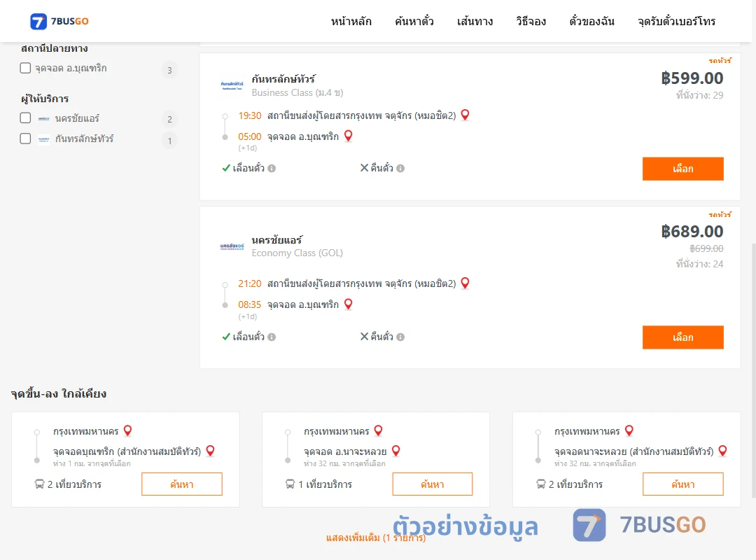Enable the นครชัยแอร์ operator filter checkbox
This screenshot has height=560, width=756.
(26, 118)
